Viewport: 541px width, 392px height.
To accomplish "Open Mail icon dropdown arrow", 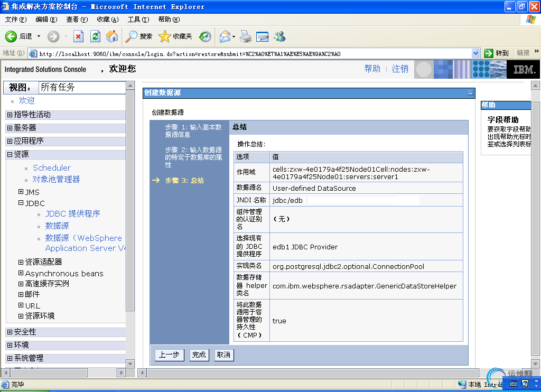I will coord(234,36).
